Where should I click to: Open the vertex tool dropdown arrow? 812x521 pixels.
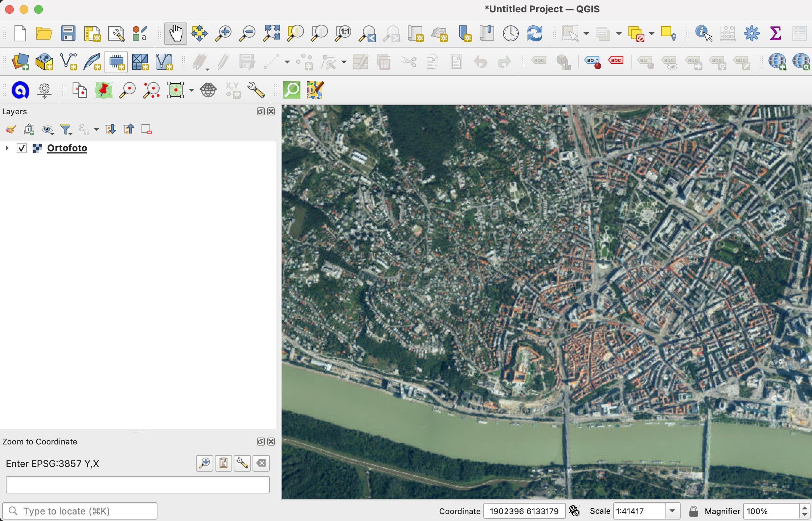pyautogui.click(x=344, y=62)
